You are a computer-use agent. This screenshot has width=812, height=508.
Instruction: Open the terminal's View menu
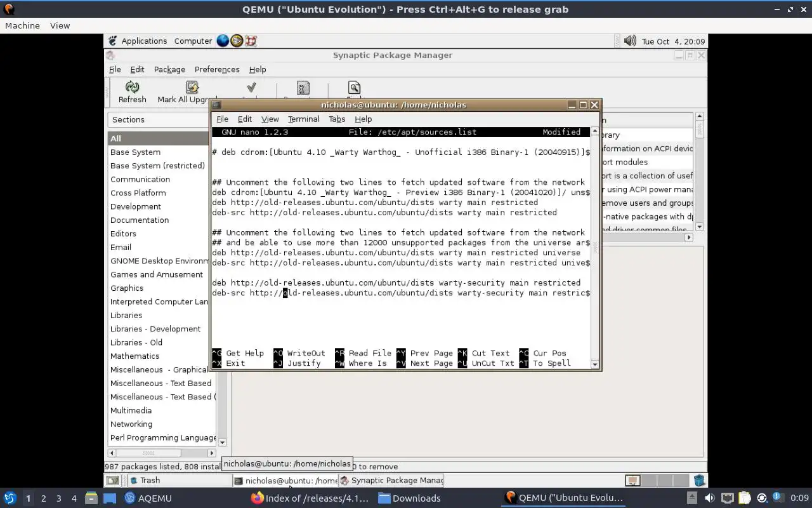[x=270, y=119]
